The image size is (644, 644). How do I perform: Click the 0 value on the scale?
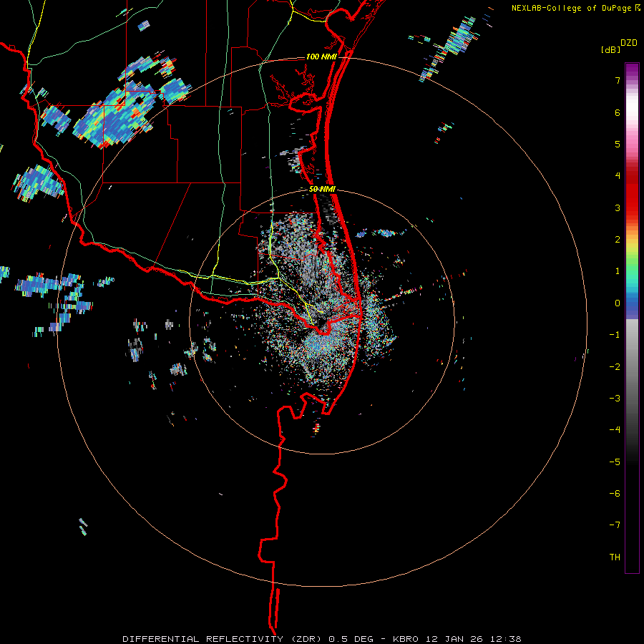coord(618,303)
